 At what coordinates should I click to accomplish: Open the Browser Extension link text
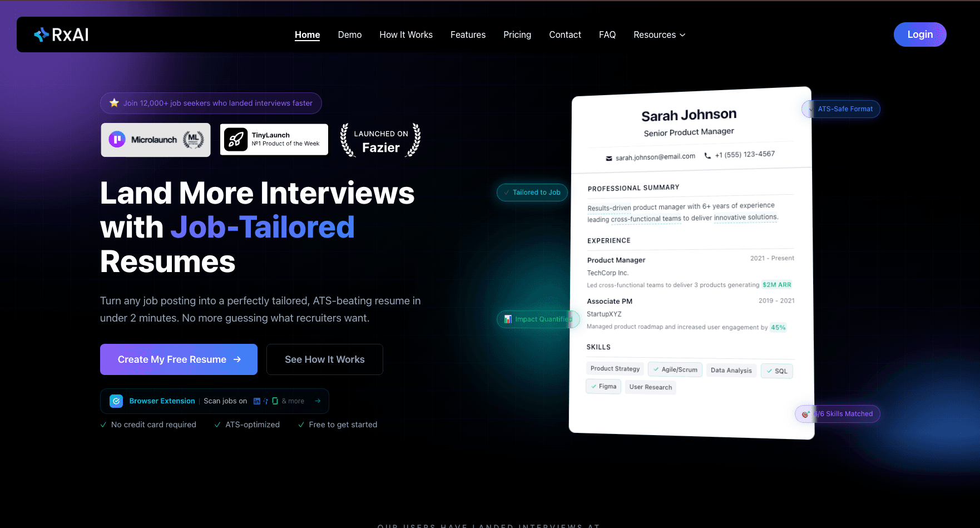[162, 401]
